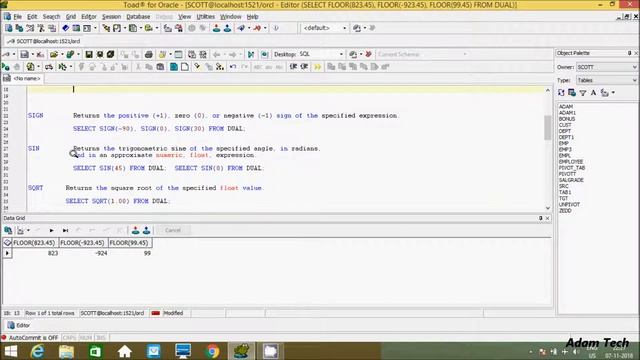Click blue document icon in editor toolbar
Viewport: 640px width, 360px height.
[174, 67]
